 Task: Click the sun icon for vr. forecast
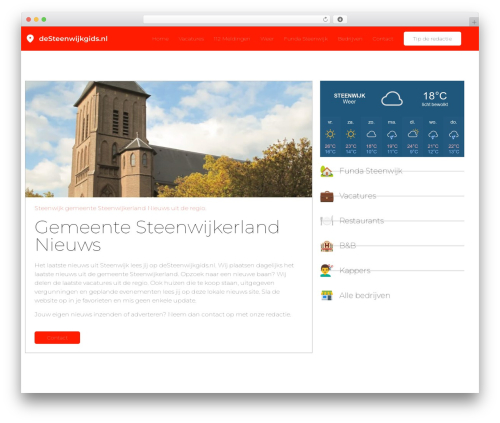coord(330,134)
